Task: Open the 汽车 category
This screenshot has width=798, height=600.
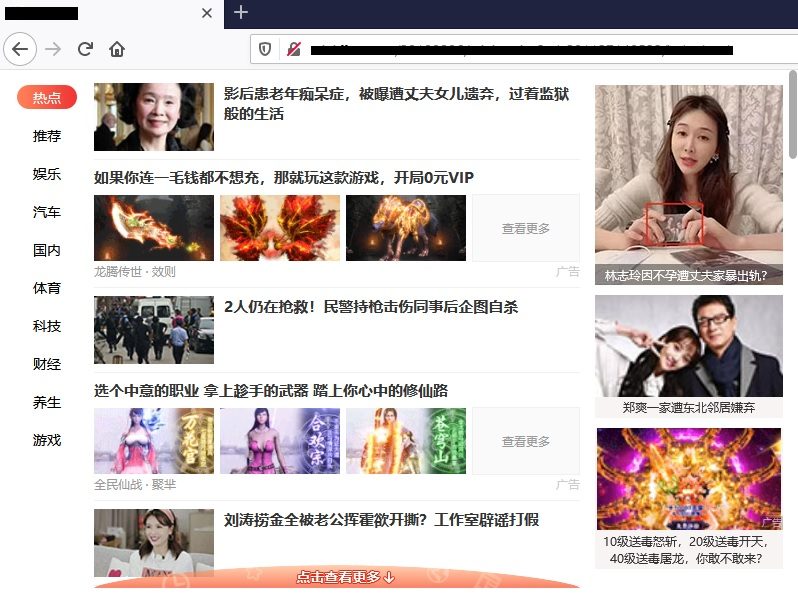Action: [x=47, y=212]
